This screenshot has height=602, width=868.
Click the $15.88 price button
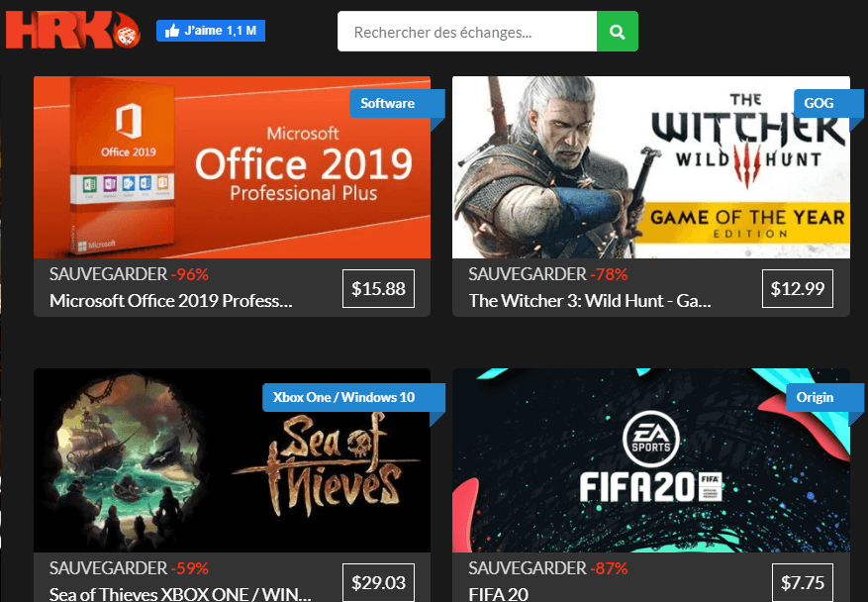(x=379, y=288)
